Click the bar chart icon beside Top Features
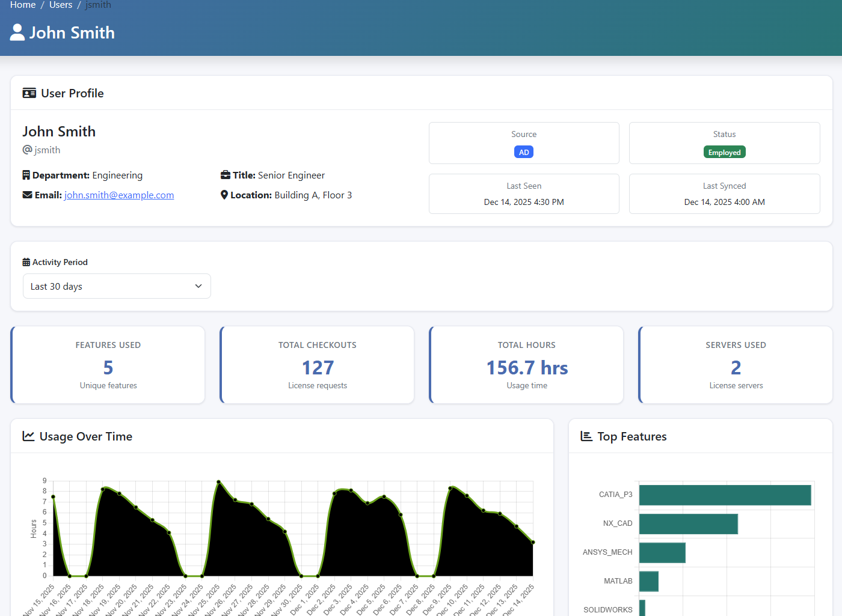Viewport: 842px width, 616px height. click(x=586, y=436)
